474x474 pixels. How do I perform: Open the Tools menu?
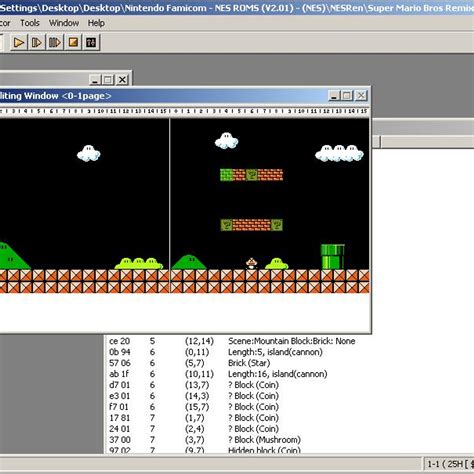click(30, 23)
